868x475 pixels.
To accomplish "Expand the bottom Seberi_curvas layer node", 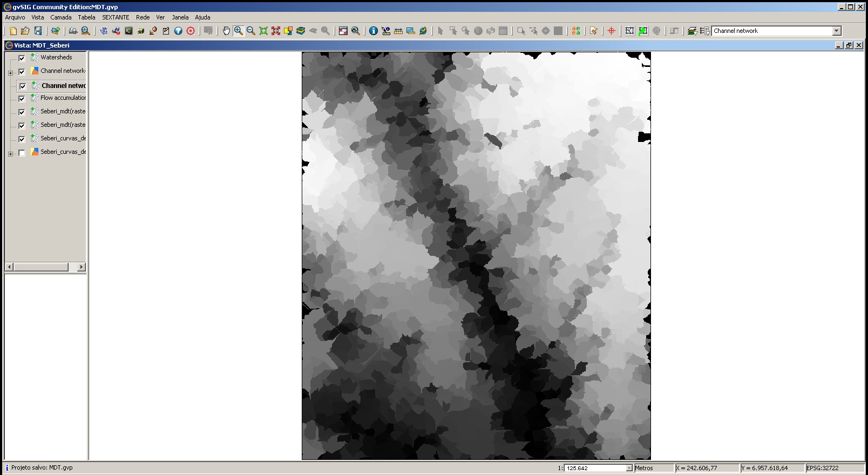I will click(x=10, y=154).
